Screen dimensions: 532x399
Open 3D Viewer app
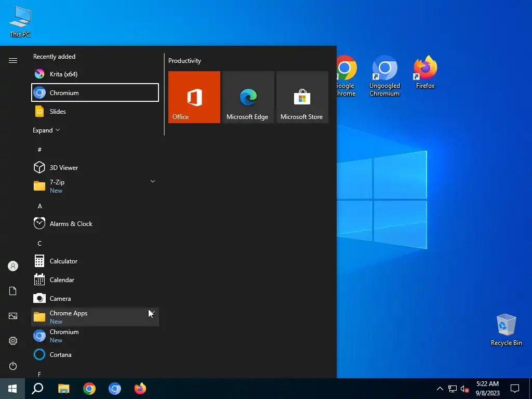(x=95, y=168)
